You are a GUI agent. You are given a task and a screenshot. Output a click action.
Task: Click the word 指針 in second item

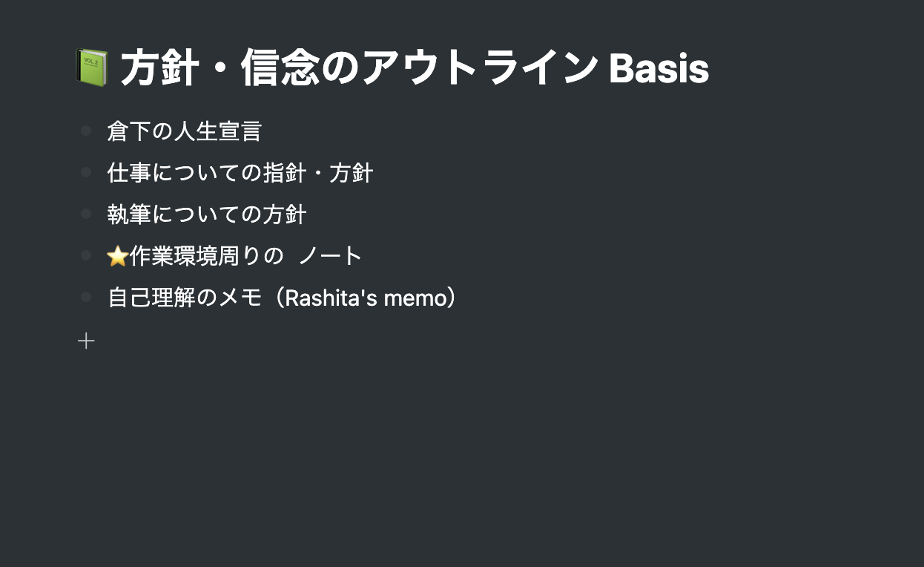[x=285, y=174]
